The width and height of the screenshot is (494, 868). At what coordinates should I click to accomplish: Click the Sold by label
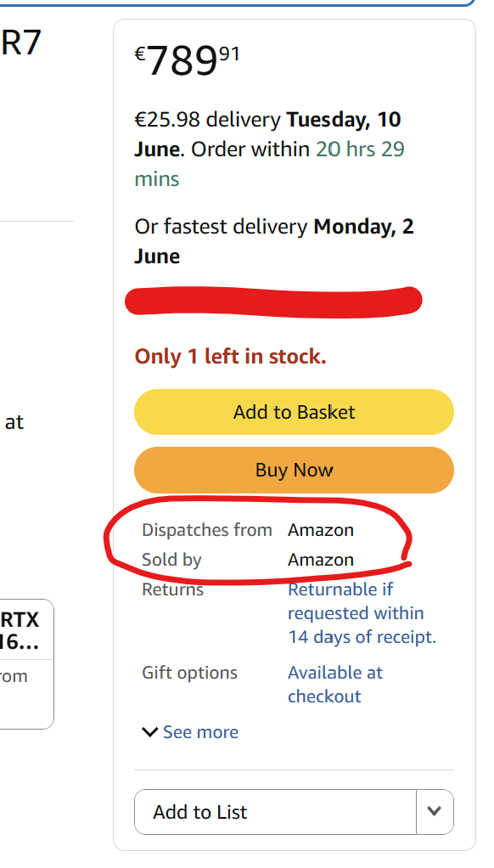[171, 560]
